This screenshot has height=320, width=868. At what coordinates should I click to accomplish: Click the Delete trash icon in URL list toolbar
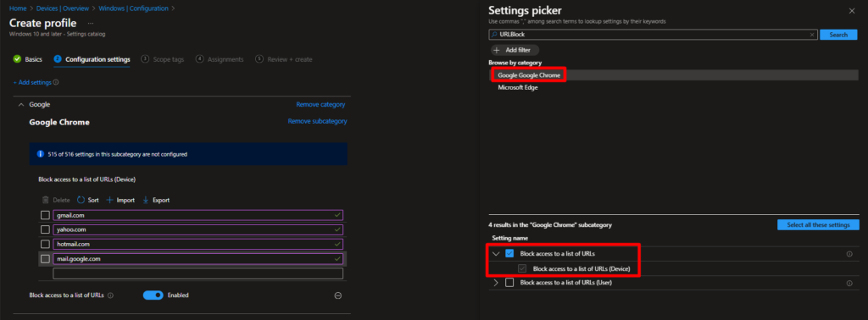(46, 200)
